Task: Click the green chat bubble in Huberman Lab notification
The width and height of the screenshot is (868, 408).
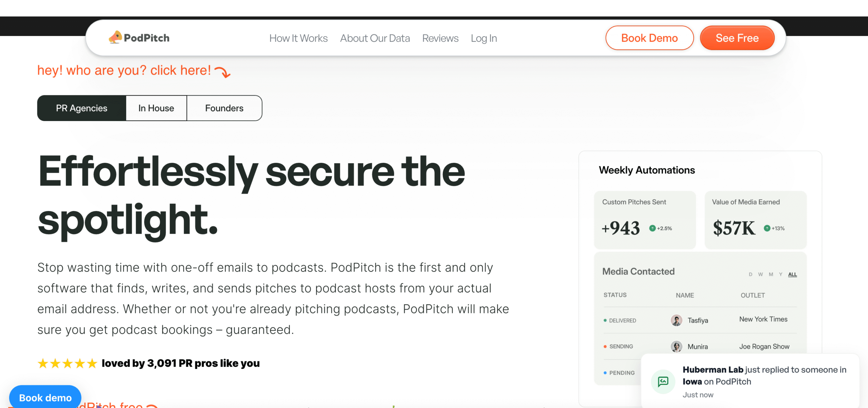Action: click(663, 381)
